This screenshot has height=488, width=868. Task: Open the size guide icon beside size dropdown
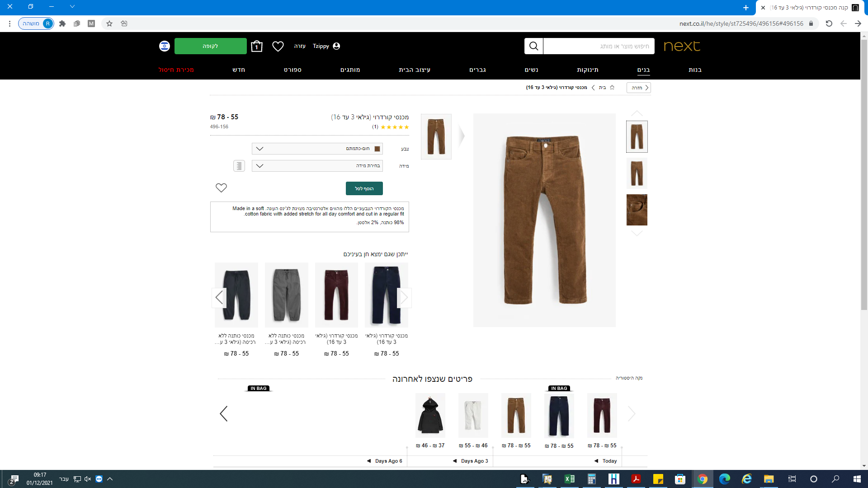(x=239, y=166)
